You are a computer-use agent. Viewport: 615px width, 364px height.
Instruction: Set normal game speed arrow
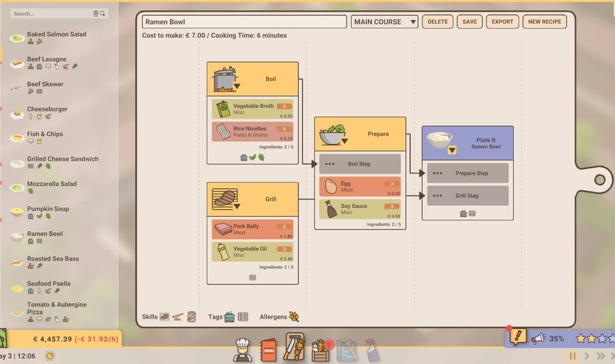coord(587,356)
